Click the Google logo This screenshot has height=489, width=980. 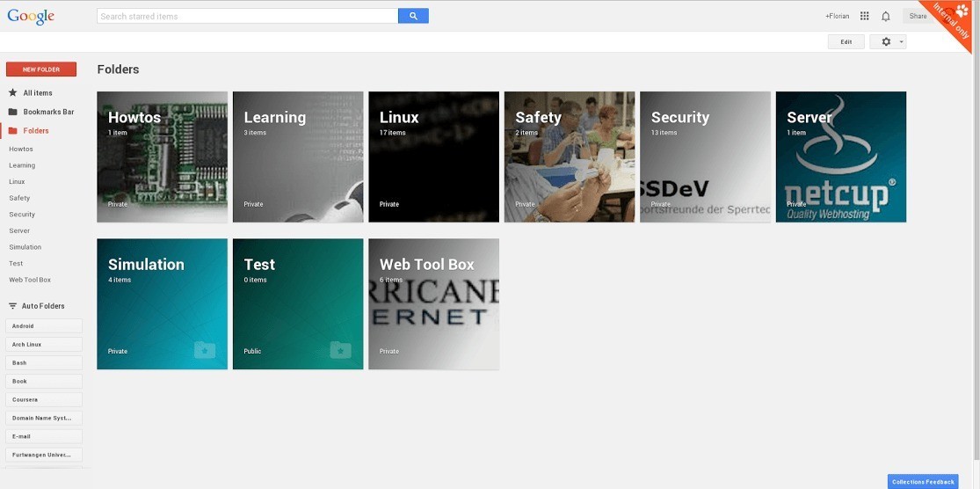[31, 16]
